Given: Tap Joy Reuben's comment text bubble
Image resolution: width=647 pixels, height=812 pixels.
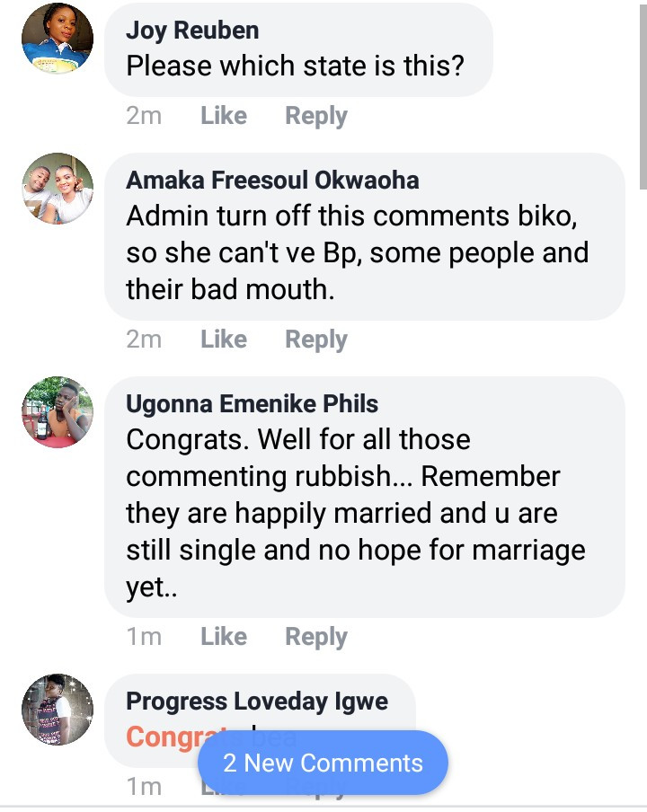Looking at the screenshot, I should click(x=297, y=66).
